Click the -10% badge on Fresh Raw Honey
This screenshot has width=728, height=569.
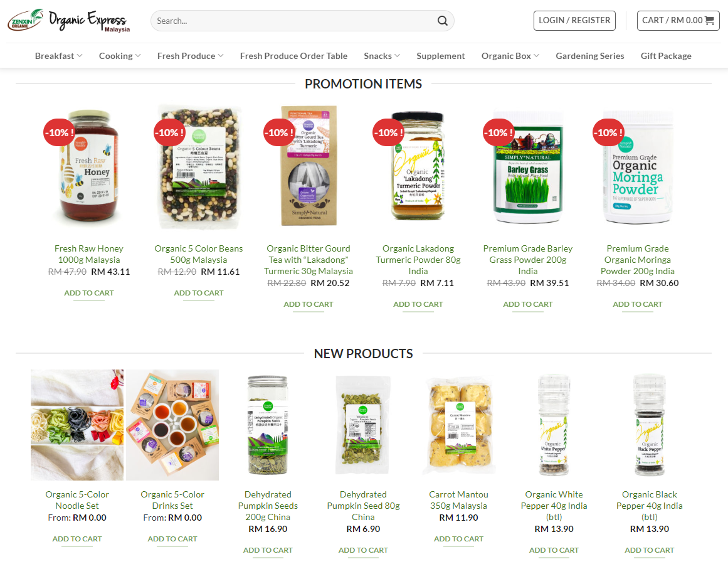[59, 132]
